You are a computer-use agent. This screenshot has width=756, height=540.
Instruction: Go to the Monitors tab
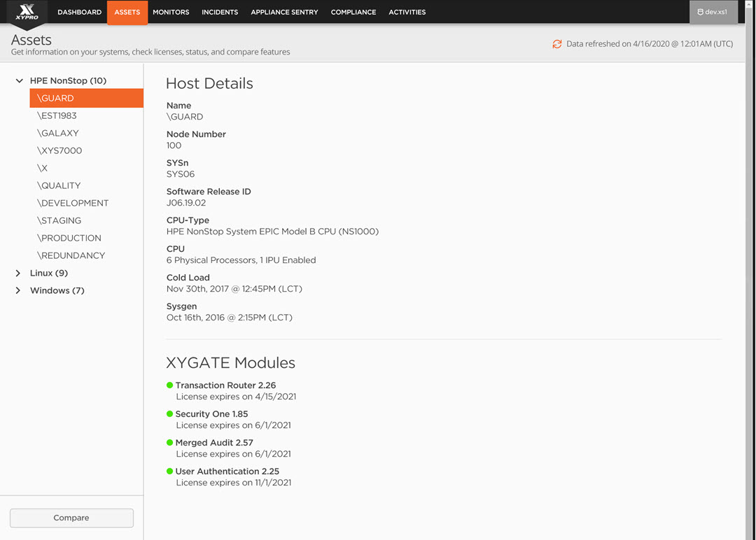click(171, 12)
